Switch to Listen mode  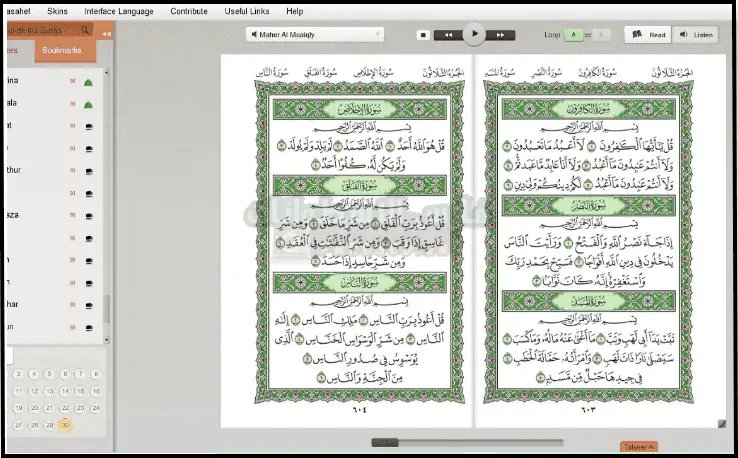point(697,34)
